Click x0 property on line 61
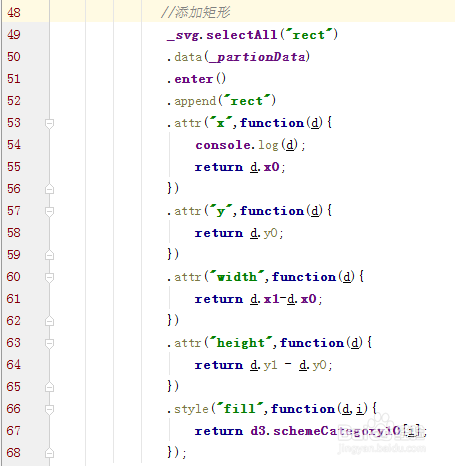Image resolution: width=455 pixels, height=466 pixels. (308, 299)
